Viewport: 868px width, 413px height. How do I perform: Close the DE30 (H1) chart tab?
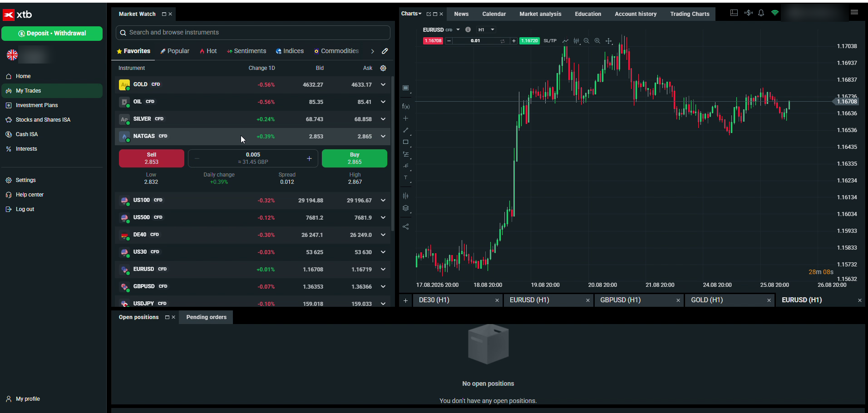(497, 300)
